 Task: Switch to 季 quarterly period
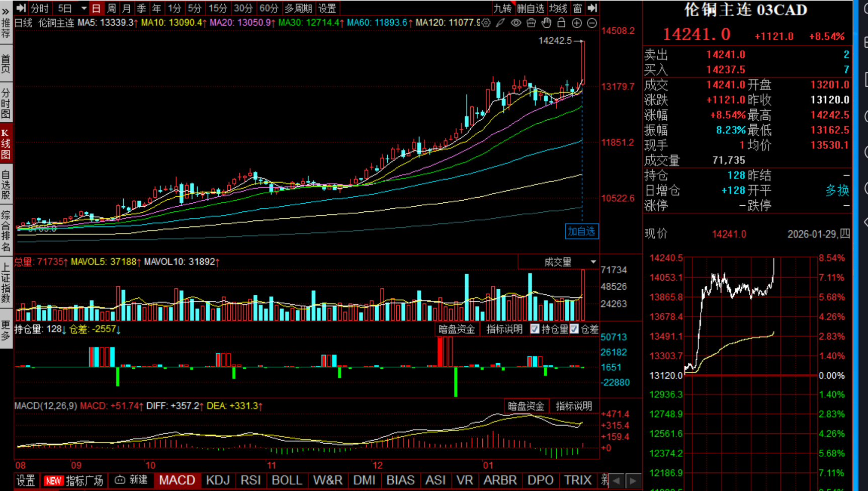(141, 9)
